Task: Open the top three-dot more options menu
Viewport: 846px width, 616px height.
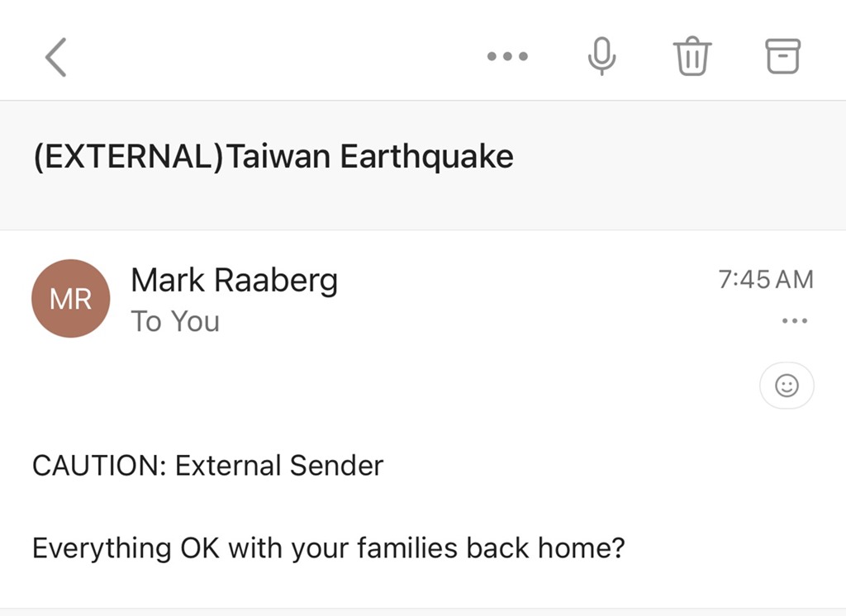Action: point(507,56)
